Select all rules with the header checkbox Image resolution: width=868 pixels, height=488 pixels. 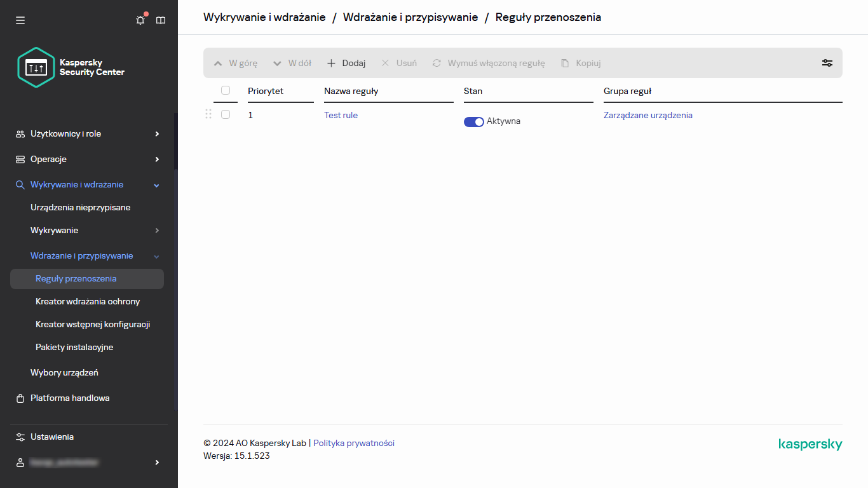(x=226, y=90)
